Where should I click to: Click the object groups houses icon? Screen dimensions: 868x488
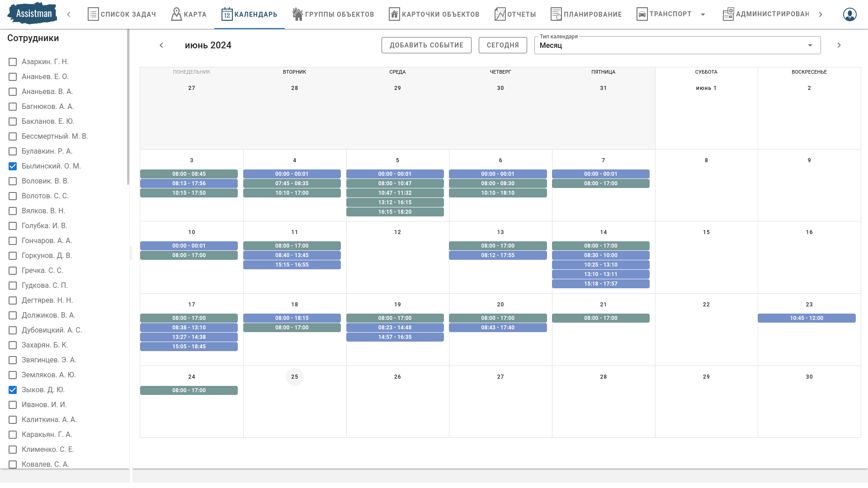[297, 14]
